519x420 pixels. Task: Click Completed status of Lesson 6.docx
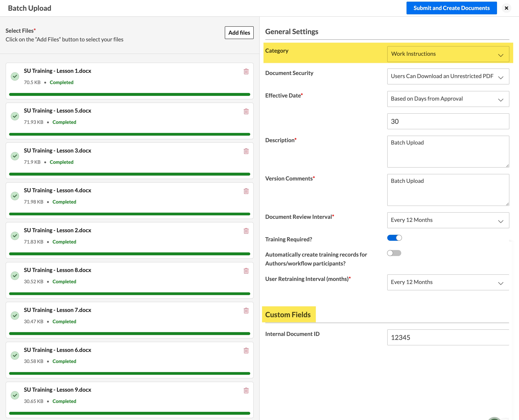(x=64, y=361)
